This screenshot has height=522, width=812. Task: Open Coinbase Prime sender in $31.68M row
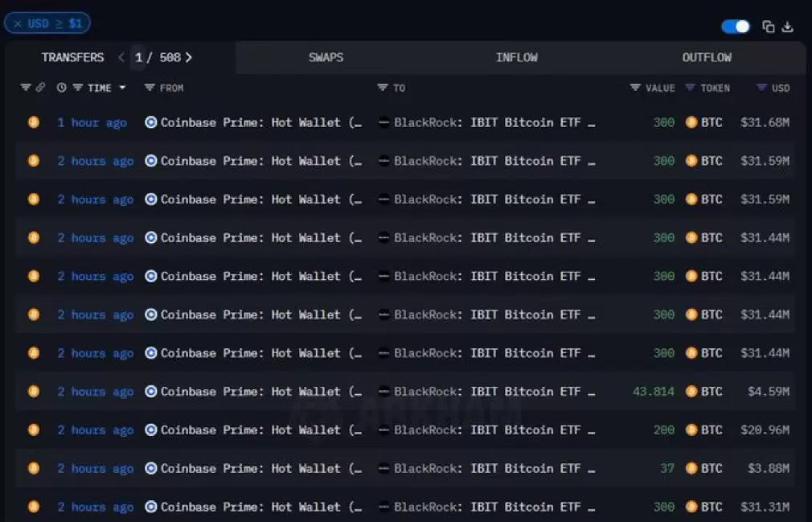(261, 123)
